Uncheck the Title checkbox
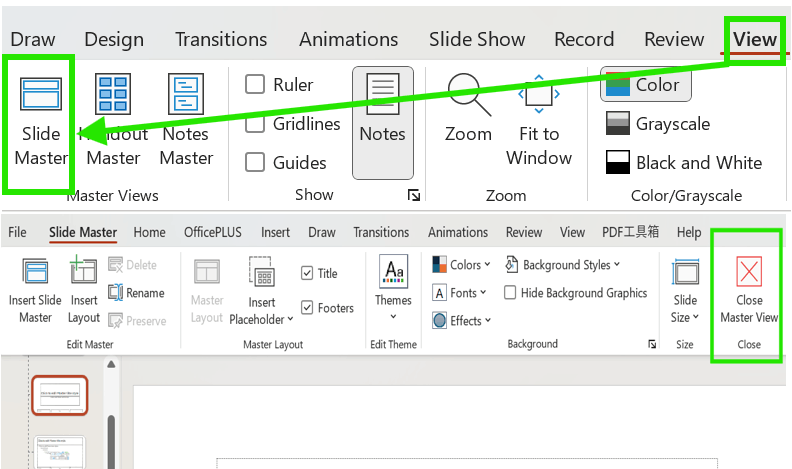792x469 pixels. 307,273
